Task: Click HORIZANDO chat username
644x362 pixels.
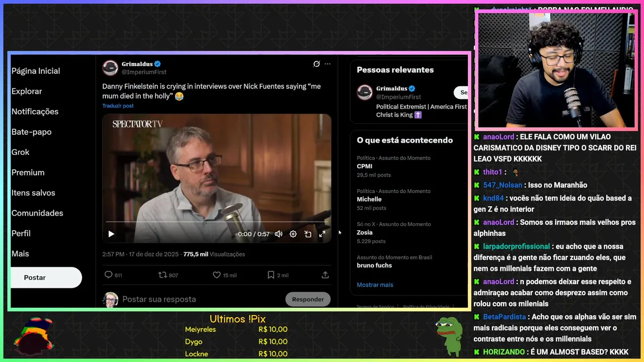Action: [504, 352]
